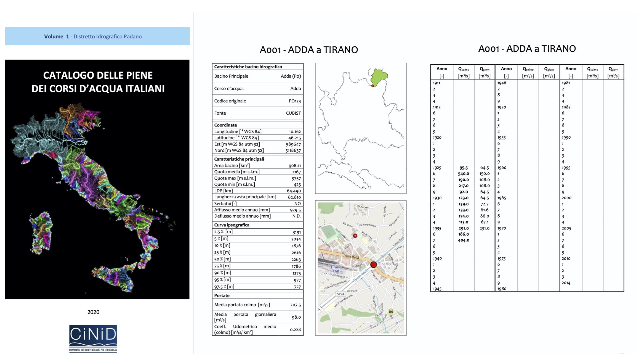Click the 'Portate' section header
Screen dimensions: 644x354
[222, 295]
